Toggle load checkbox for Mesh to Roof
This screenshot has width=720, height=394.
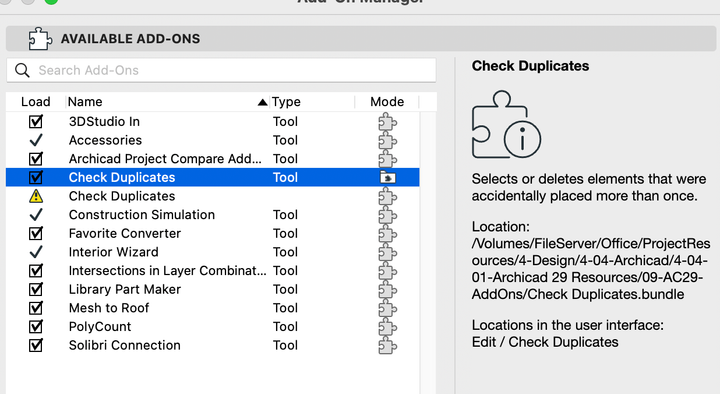(36, 308)
